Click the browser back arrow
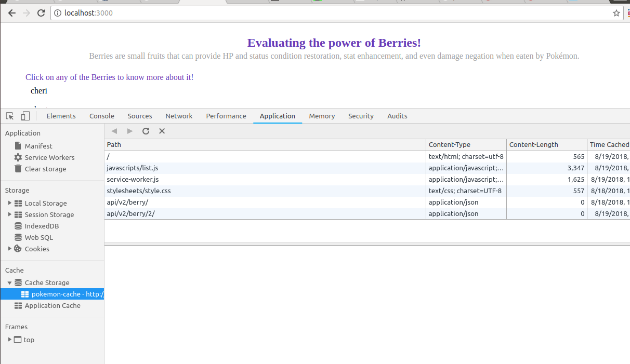This screenshot has height=364, width=630. pos(11,13)
